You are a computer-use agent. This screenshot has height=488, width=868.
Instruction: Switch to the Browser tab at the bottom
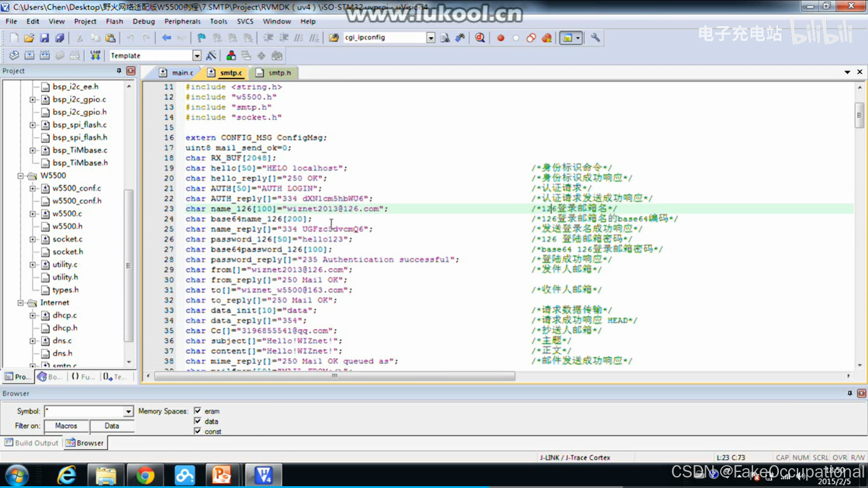coord(85,443)
